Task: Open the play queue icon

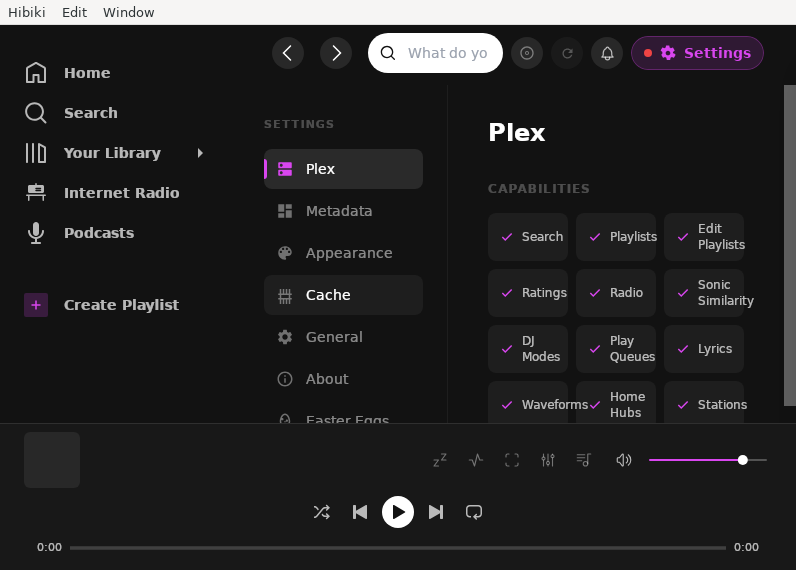Action: point(584,460)
